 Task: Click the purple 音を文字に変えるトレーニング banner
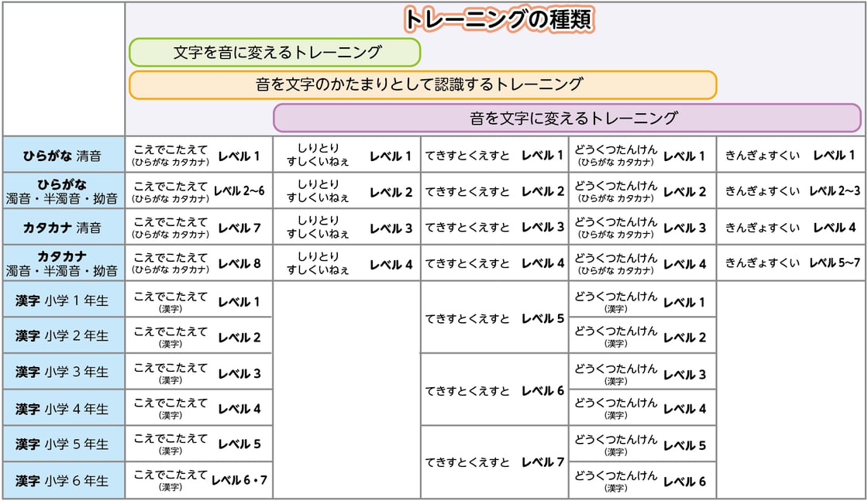pyautogui.click(x=567, y=118)
